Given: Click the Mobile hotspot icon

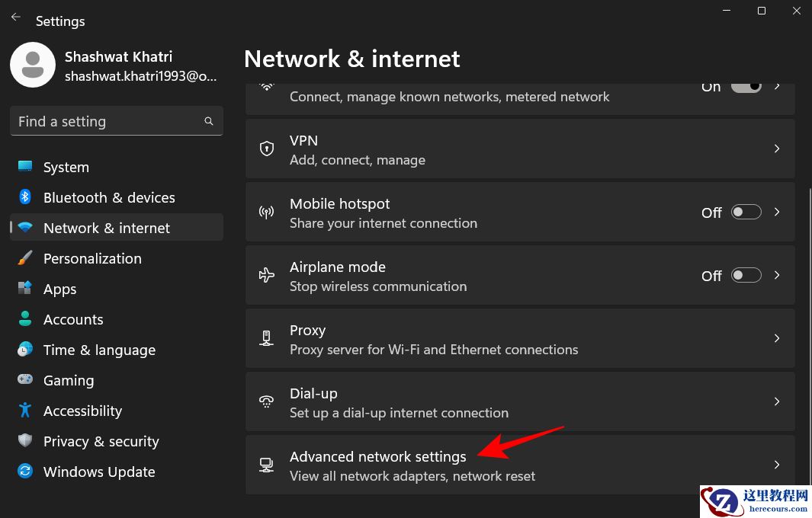Looking at the screenshot, I should point(267,213).
